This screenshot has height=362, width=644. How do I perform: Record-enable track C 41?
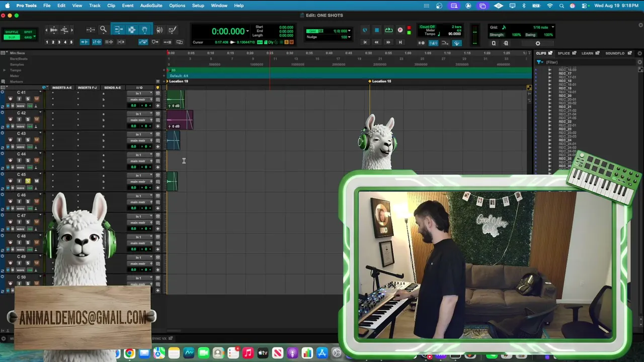[x=10, y=99]
